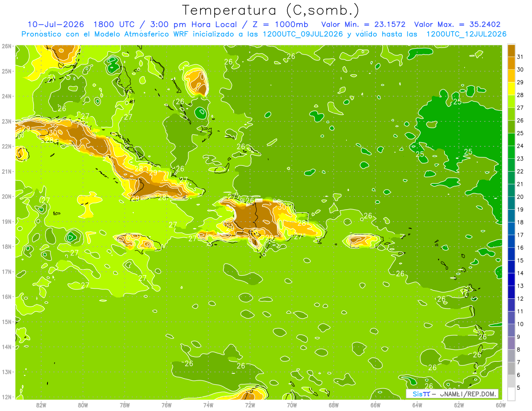
Task: Click the colour bar scale label '22'
Action: coord(520,171)
